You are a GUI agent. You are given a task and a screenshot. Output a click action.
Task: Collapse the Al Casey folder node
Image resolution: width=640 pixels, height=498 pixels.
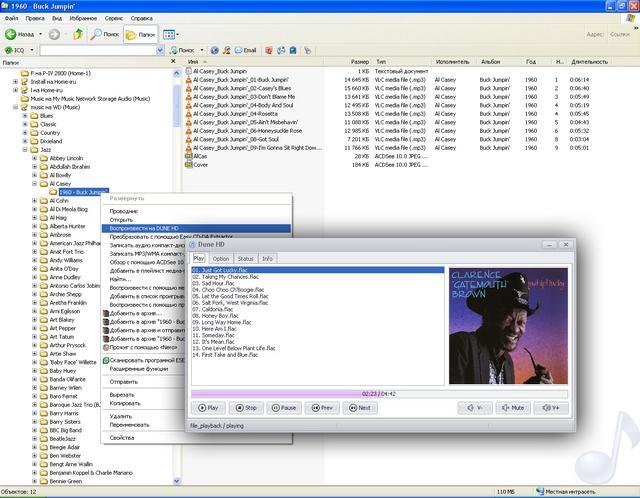click(x=35, y=184)
